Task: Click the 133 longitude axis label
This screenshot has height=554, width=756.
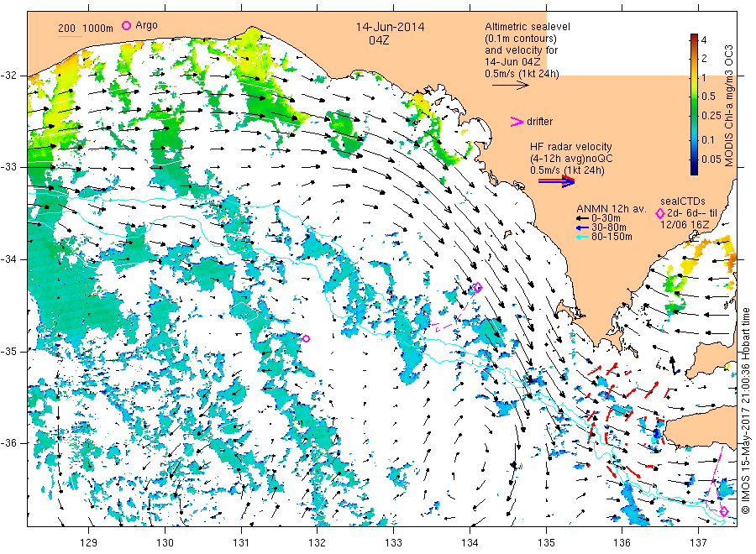Action: [393, 543]
